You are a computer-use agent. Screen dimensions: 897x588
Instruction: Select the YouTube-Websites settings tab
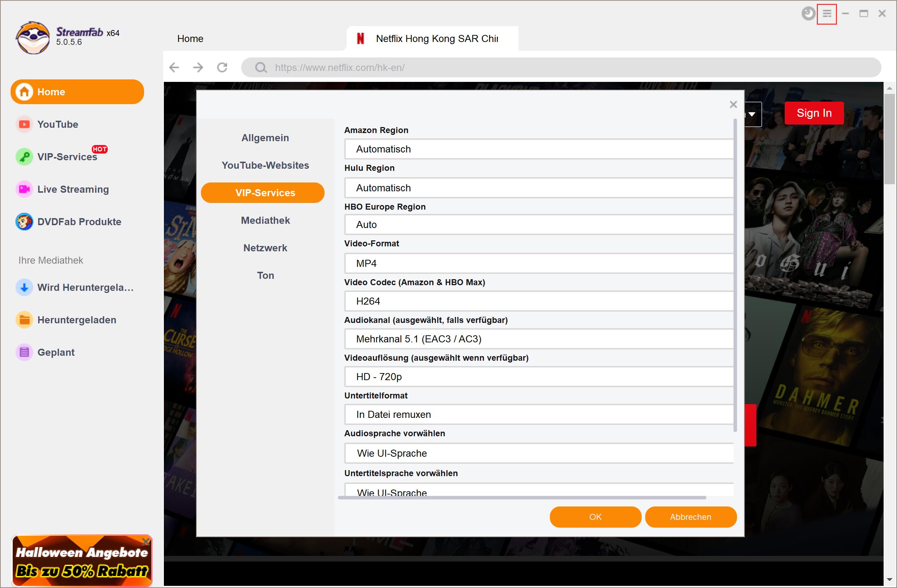(265, 166)
